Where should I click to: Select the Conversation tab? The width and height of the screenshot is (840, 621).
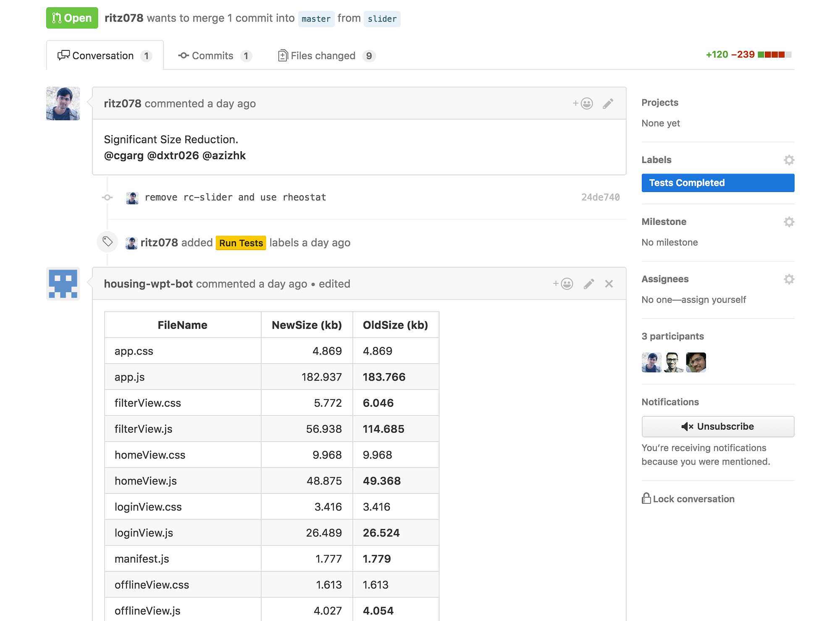(102, 55)
